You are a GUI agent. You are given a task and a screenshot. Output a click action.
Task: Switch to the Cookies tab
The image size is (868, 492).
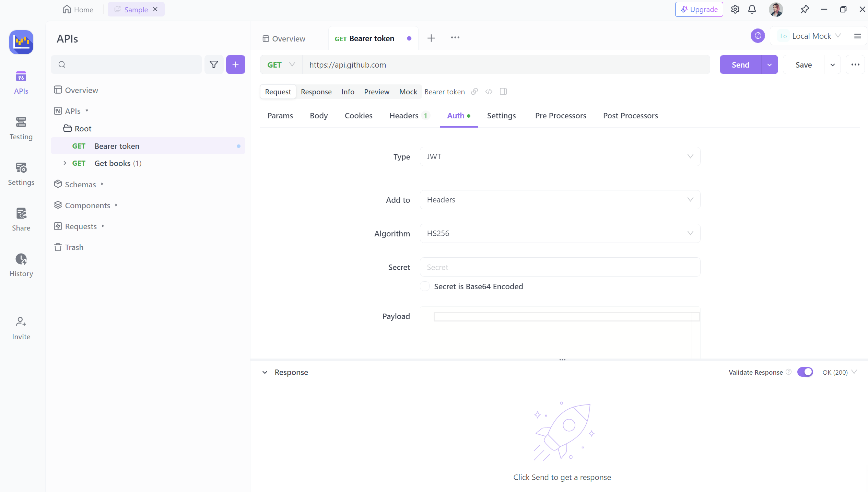359,116
